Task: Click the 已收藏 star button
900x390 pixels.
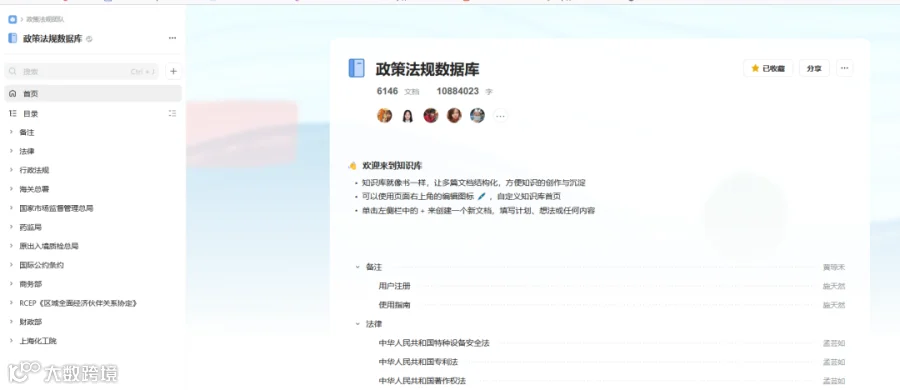Action: pos(768,68)
